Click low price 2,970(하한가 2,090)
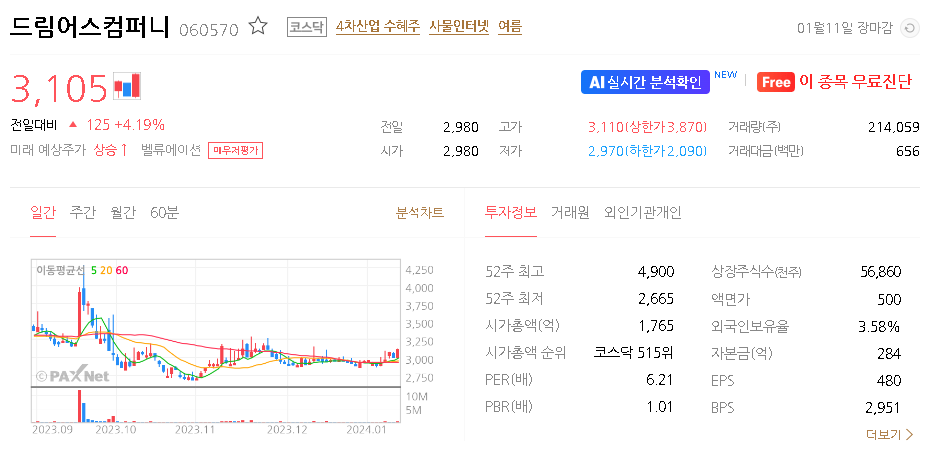The height and width of the screenshot is (450, 925). 647,151
